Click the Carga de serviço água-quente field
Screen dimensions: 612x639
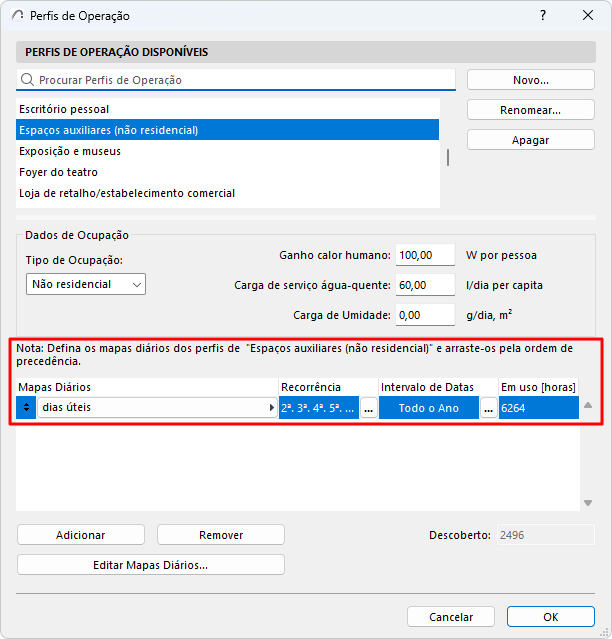pyautogui.click(x=425, y=285)
